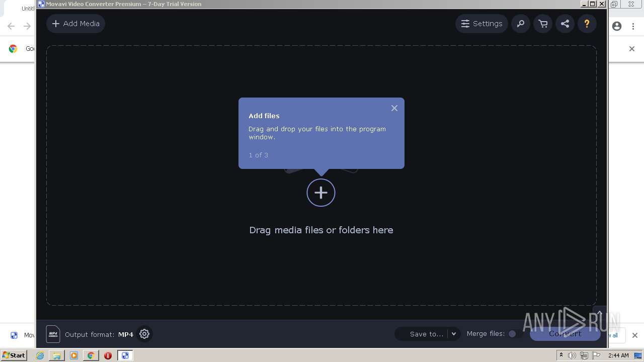The image size is (644, 362).
Task: Open Action Center flag tray icon
Action: point(596,355)
